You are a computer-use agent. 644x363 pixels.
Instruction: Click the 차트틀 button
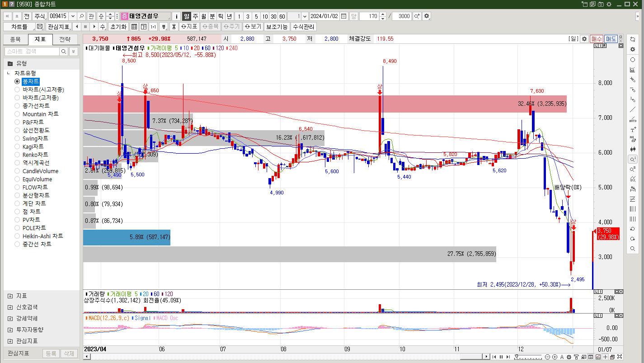point(19,27)
